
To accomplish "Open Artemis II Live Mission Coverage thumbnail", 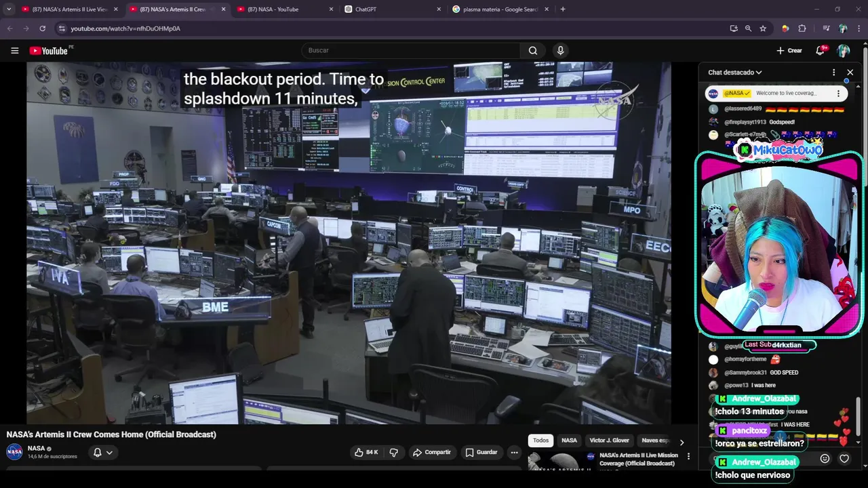I will coord(561,462).
